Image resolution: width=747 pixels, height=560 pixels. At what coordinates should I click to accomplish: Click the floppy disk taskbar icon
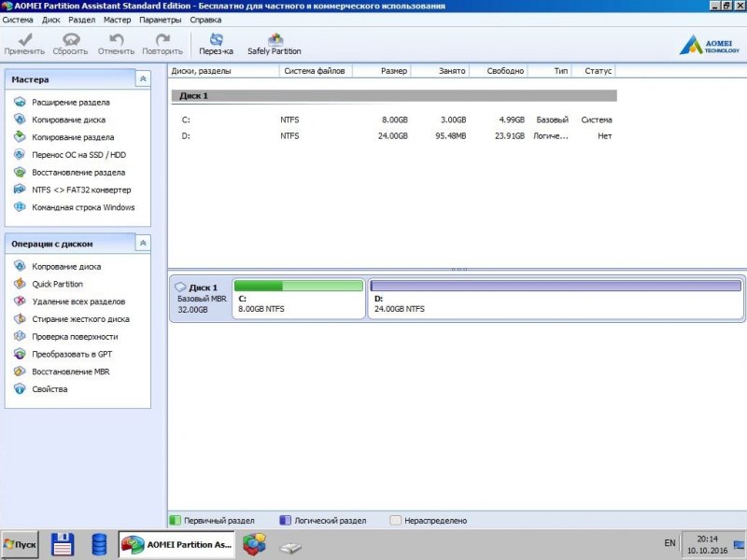[x=63, y=545]
